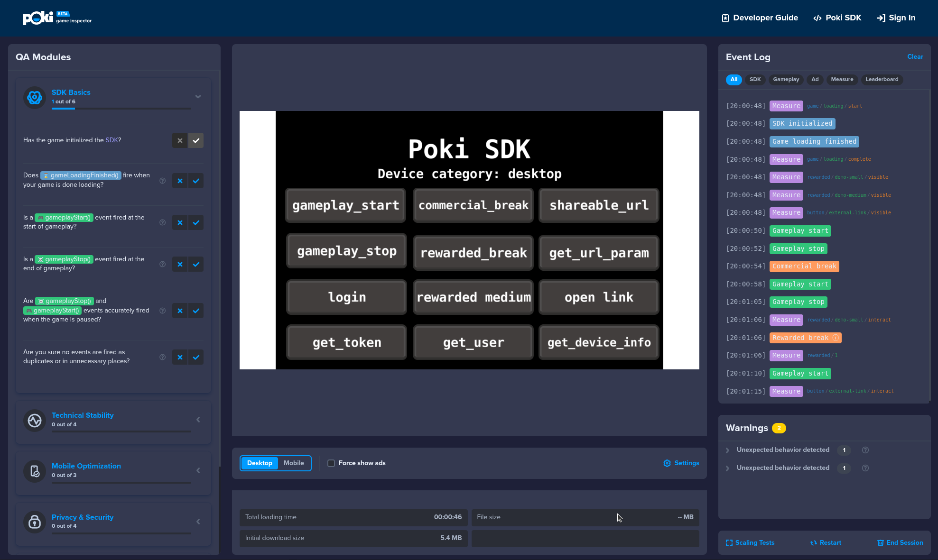Click the Poki SDK code icon

click(817, 18)
